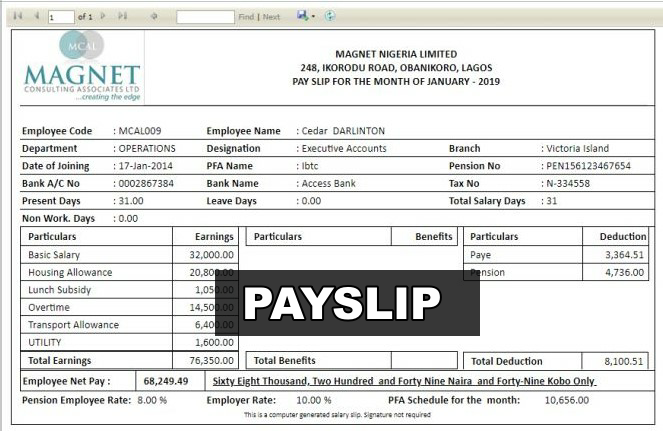Select Basic Salary amount 32,000.00
Viewport: 663px width, 431px height.
point(211,255)
